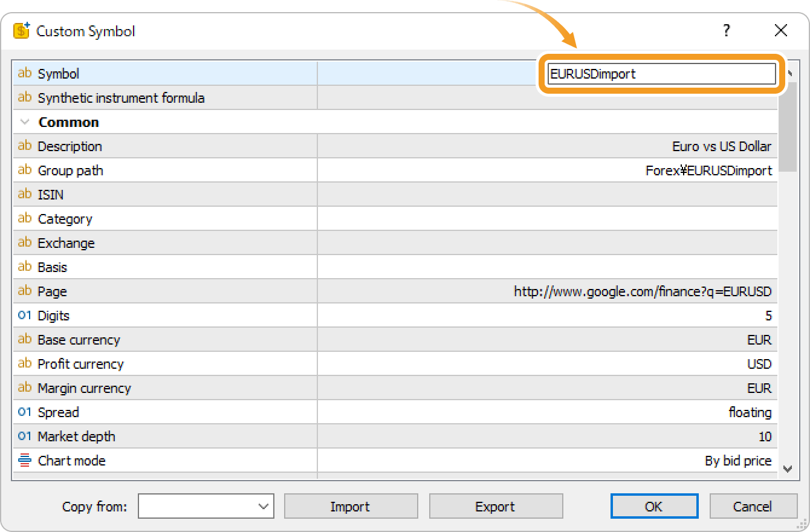Click the 'Euro vs US Dollar' description value

[722, 146]
